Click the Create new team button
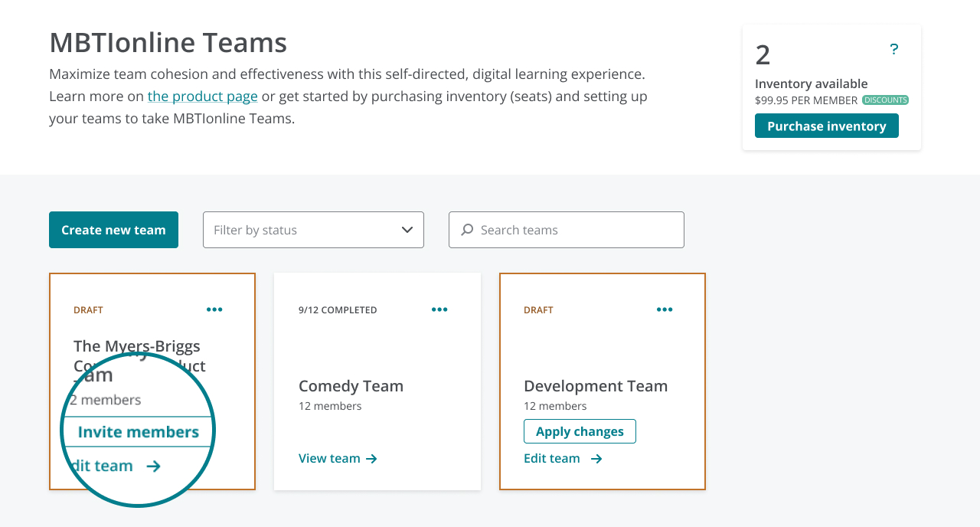Viewport: 980px width, 527px height. pos(113,230)
